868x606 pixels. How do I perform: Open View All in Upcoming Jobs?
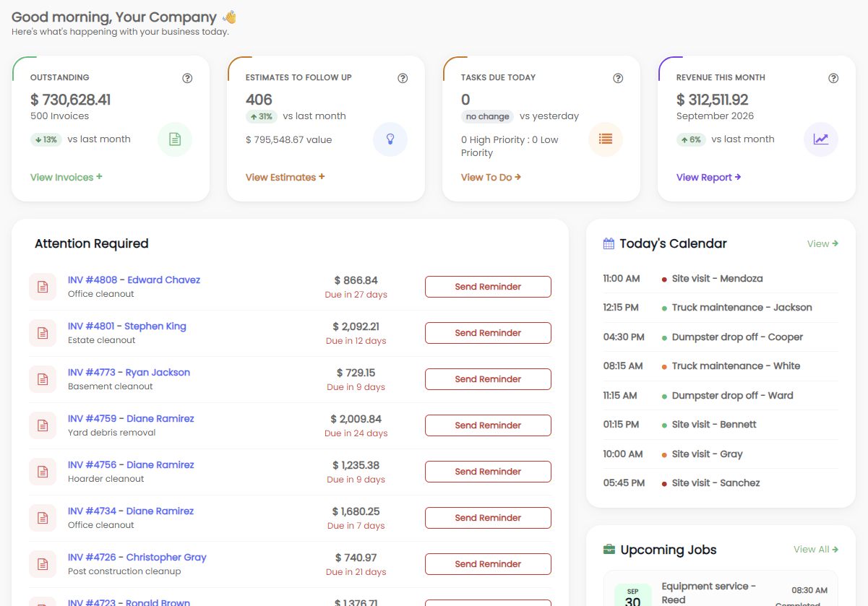click(816, 550)
